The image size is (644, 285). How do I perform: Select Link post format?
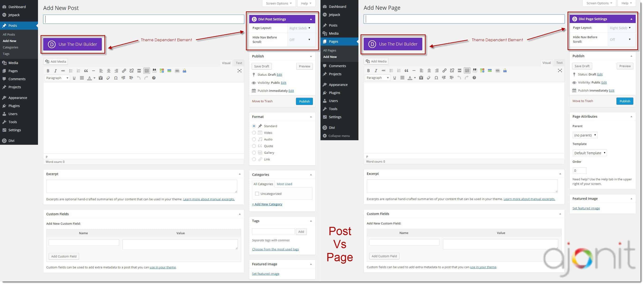coord(254,159)
